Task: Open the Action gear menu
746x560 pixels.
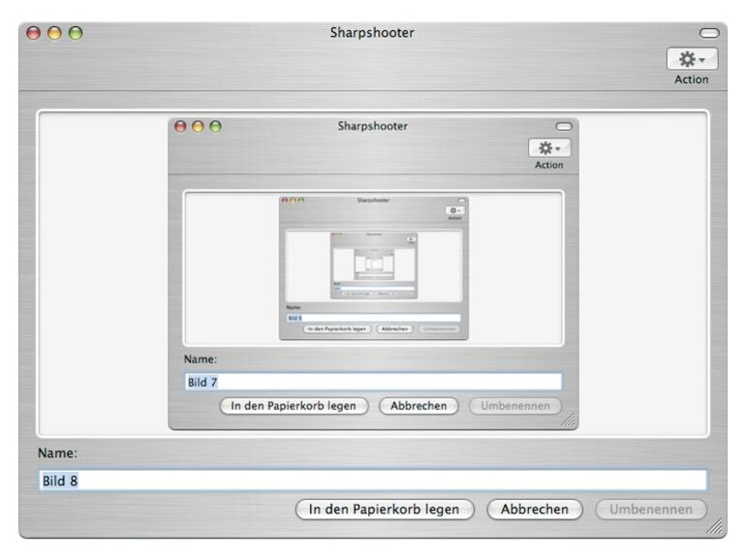Action: [x=693, y=59]
